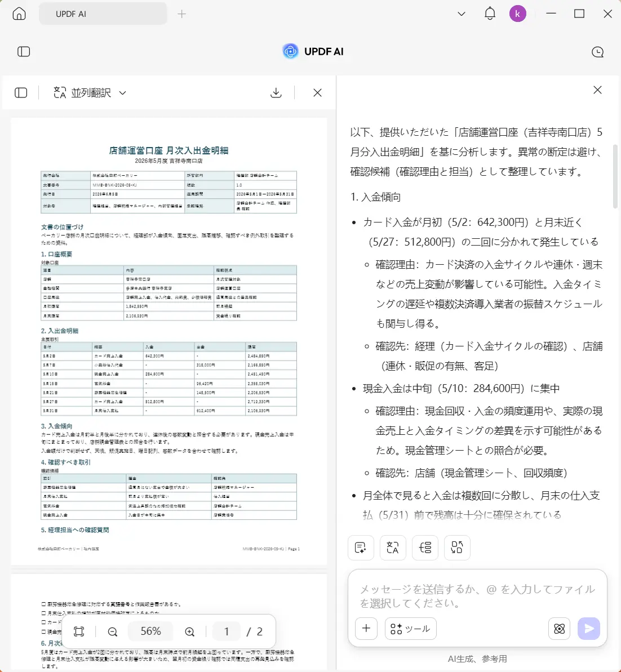
Task: Click the '2026年5月度 吉祥寺南口店' subtitle
Action: click(168, 161)
